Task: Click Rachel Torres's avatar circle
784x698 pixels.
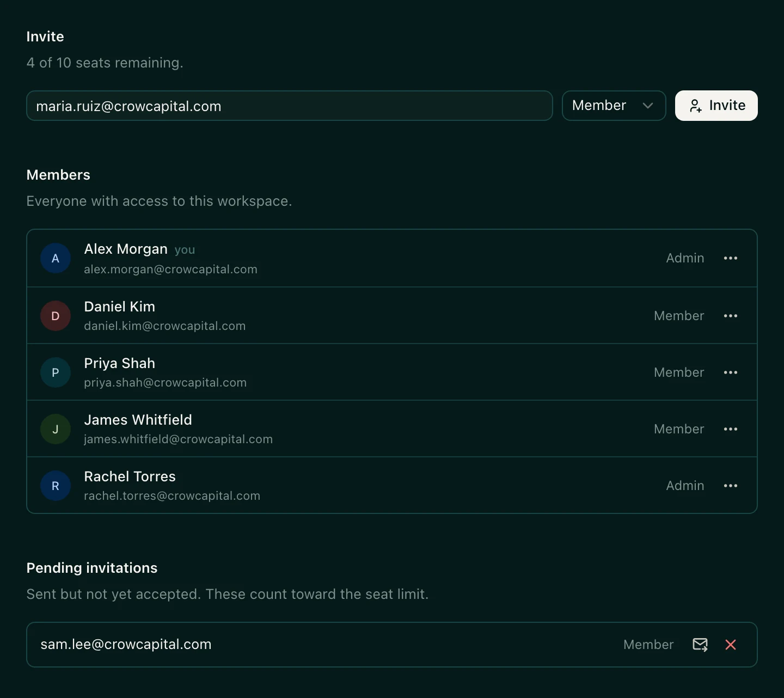Action: [56, 486]
